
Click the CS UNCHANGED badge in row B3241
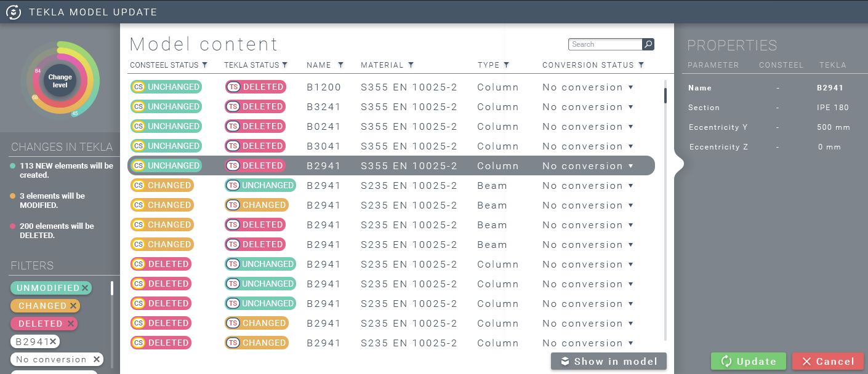click(166, 106)
